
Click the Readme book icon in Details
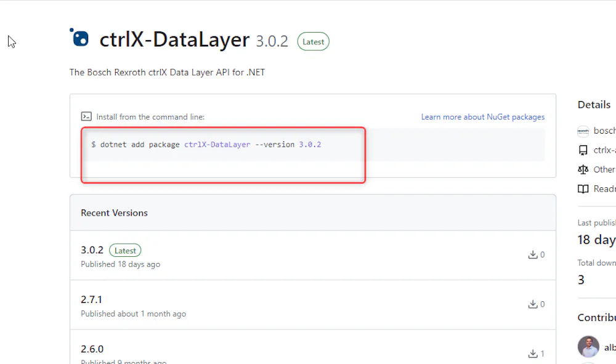pyautogui.click(x=583, y=189)
